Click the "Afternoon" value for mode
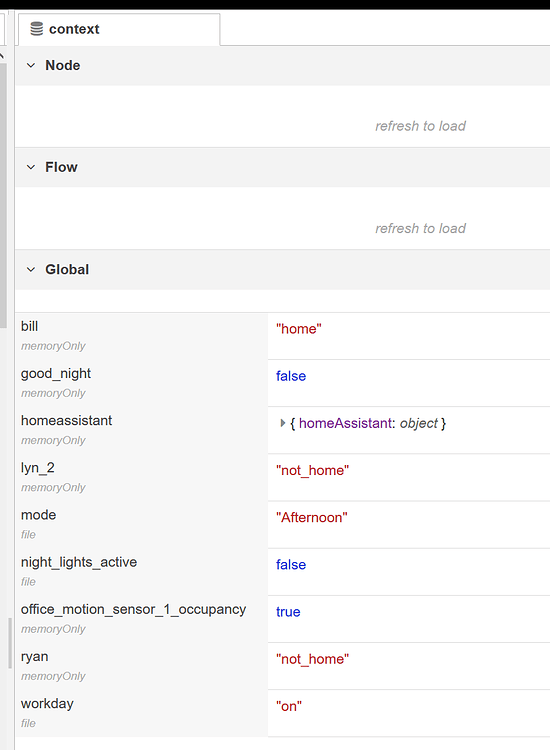 pyautogui.click(x=311, y=518)
